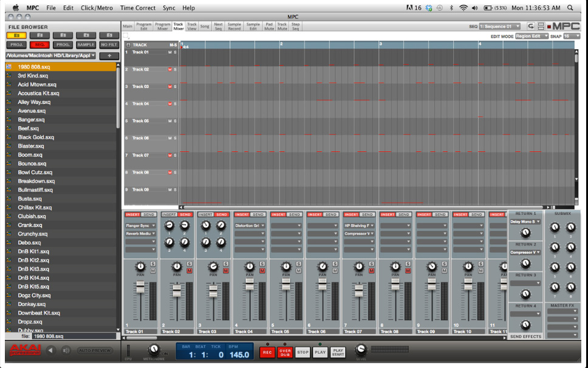Enable the SAMPLE file filter
The height and width of the screenshot is (368, 588).
coord(86,44)
